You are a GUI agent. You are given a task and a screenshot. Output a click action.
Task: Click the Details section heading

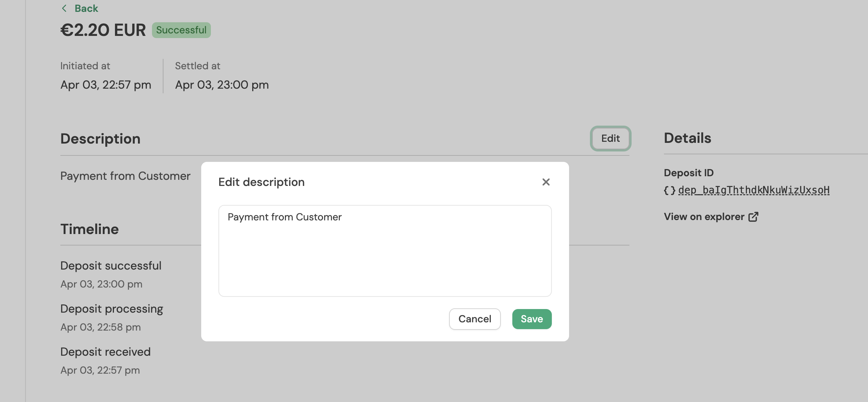[x=687, y=138]
